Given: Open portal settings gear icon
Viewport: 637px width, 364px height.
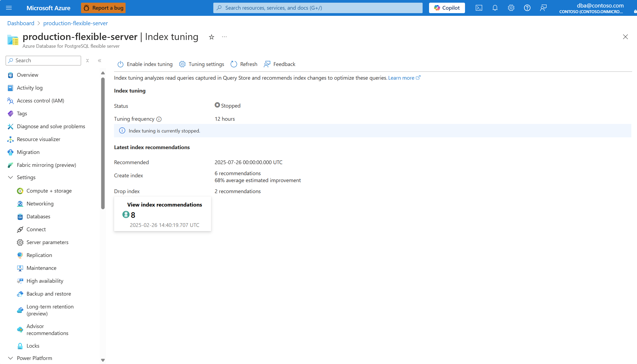Looking at the screenshot, I should pos(511,8).
